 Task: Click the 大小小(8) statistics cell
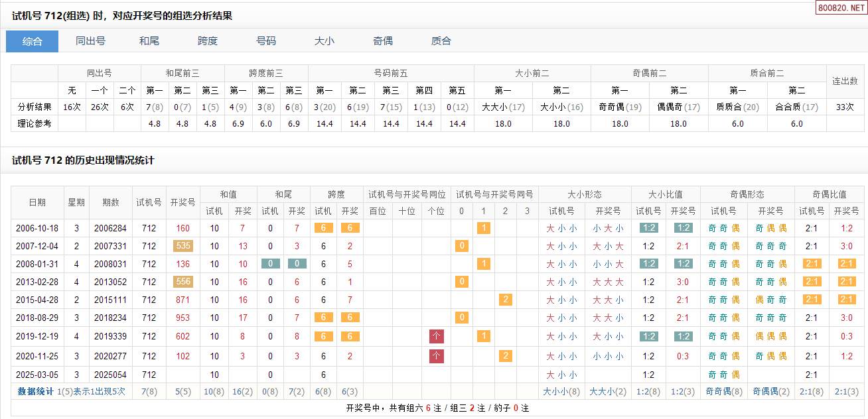[561, 391]
